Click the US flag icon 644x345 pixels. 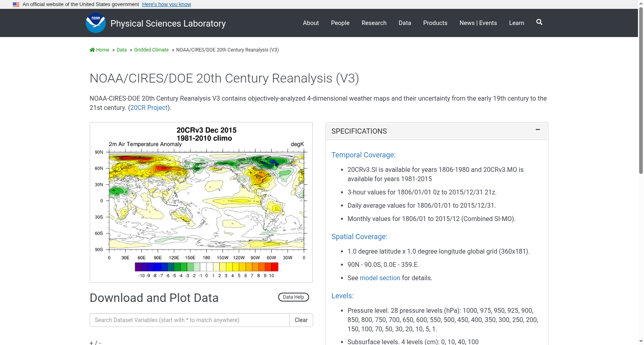[x=16, y=4]
